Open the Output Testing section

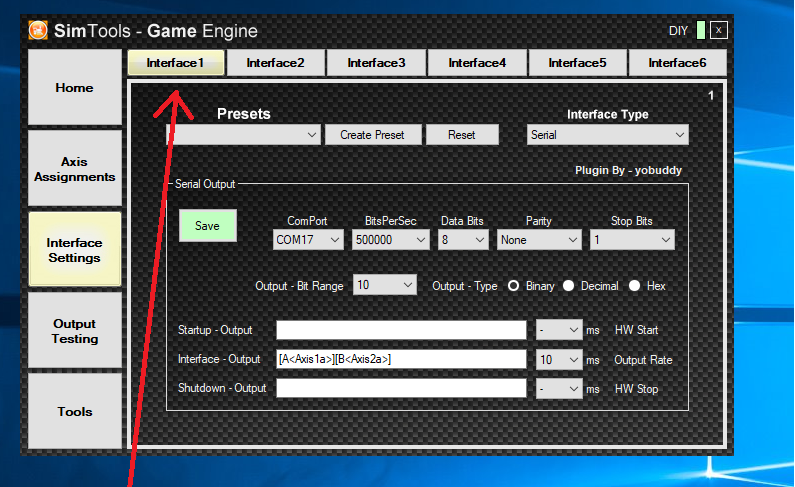pos(75,330)
